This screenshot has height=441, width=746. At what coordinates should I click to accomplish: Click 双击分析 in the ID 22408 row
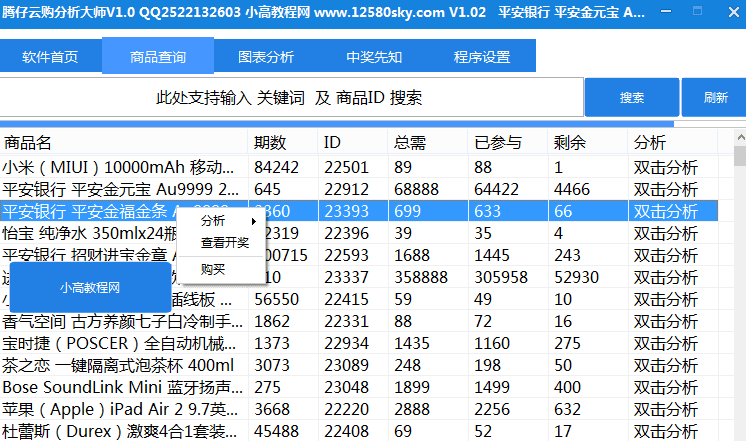pos(666,431)
